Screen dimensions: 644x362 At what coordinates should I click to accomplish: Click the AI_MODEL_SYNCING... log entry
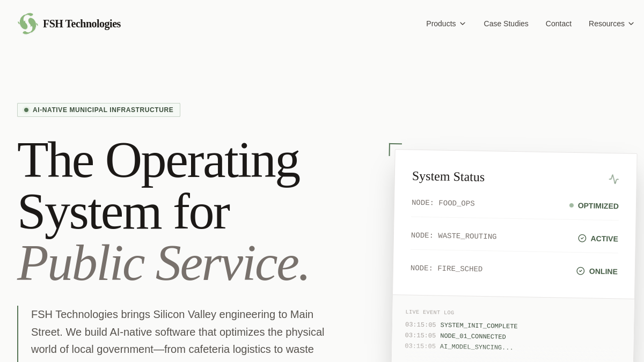click(477, 347)
